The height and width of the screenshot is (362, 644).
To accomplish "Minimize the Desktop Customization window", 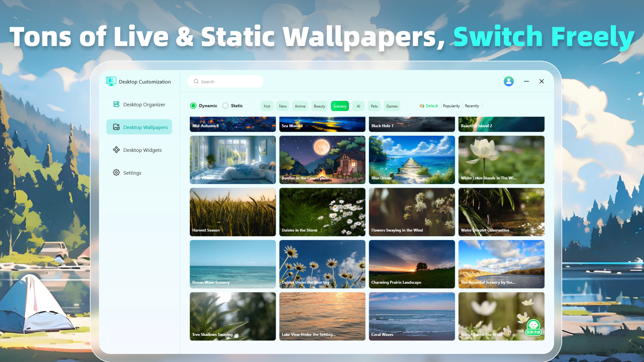I will (x=527, y=81).
